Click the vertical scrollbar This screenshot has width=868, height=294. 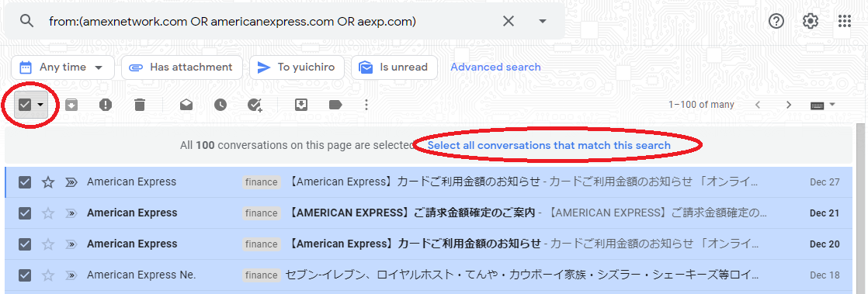(861, 209)
